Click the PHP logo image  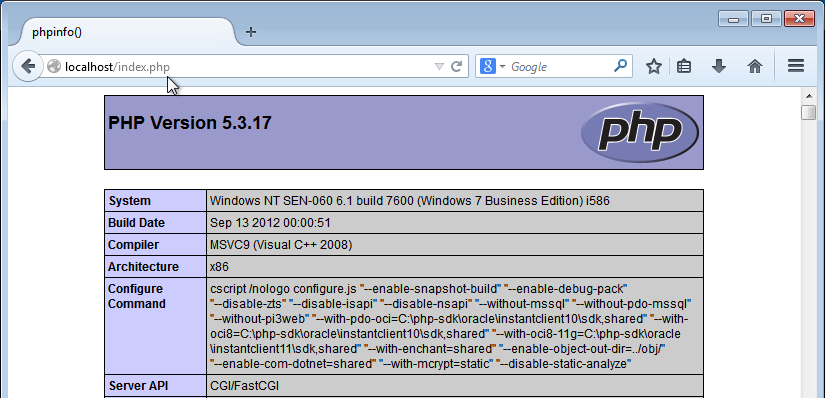click(x=640, y=133)
